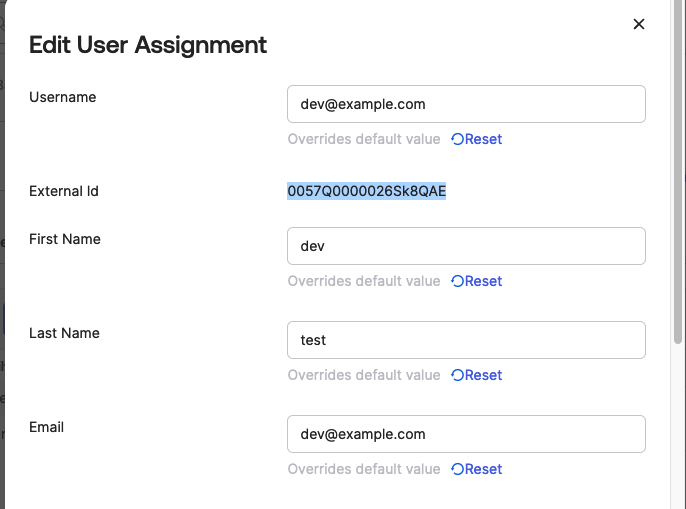Click "Overrides default value" hint under Email
686x509 pixels.
pyautogui.click(x=364, y=469)
